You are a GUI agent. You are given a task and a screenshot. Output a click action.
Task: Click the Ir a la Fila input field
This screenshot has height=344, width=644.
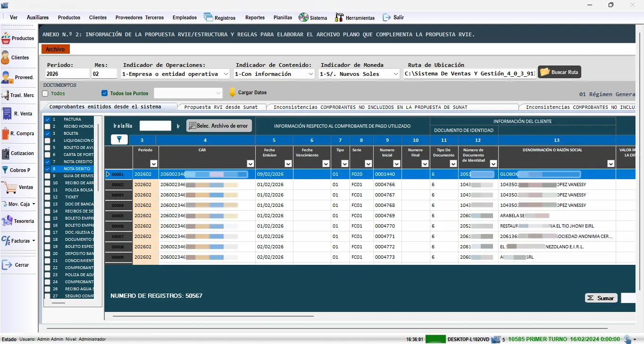[155, 126]
